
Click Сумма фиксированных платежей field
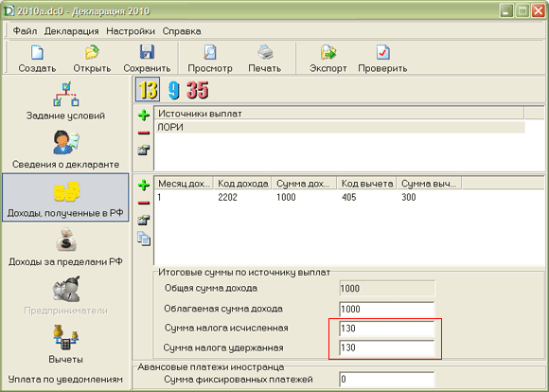pos(387,379)
